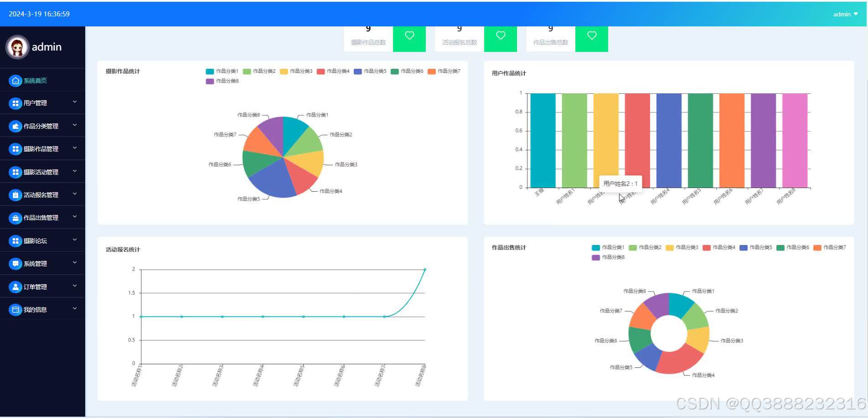
Task: Click the 活动报名管理 clipboard icon
Action: (15, 195)
